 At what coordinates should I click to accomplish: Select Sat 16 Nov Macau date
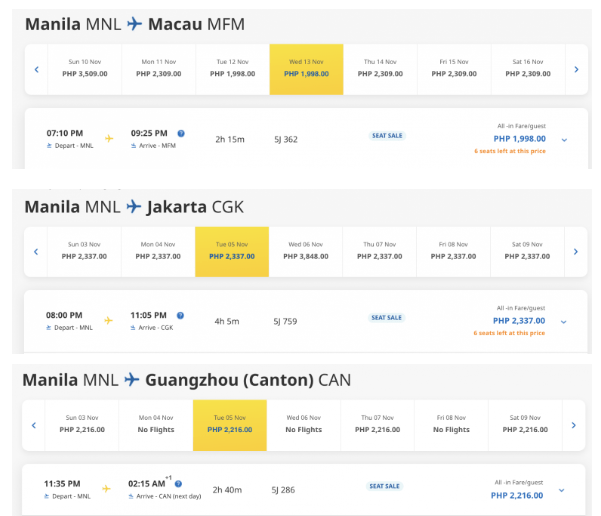[528, 69]
